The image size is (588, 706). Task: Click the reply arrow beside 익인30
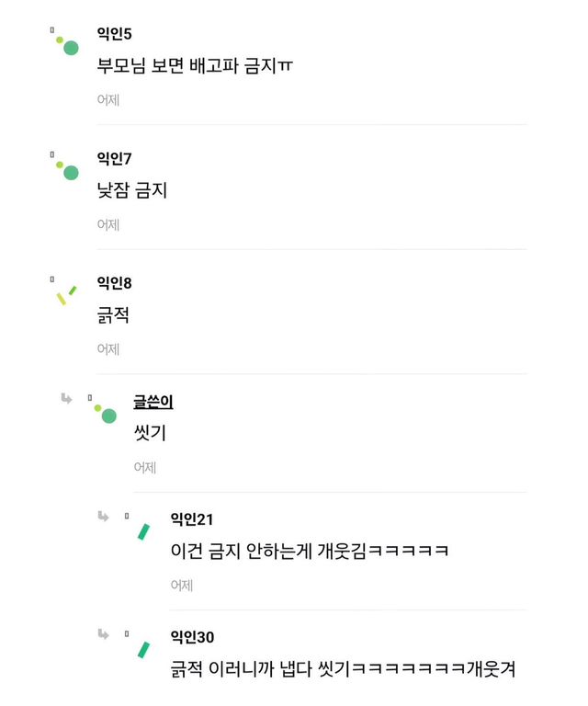tap(103, 633)
